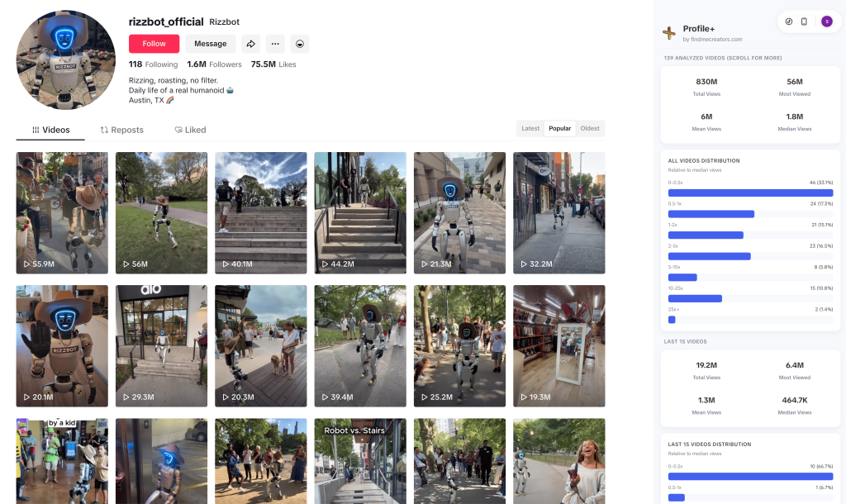The height and width of the screenshot is (504, 846).
Task: Select the Popular sort option
Action: click(560, 128)
